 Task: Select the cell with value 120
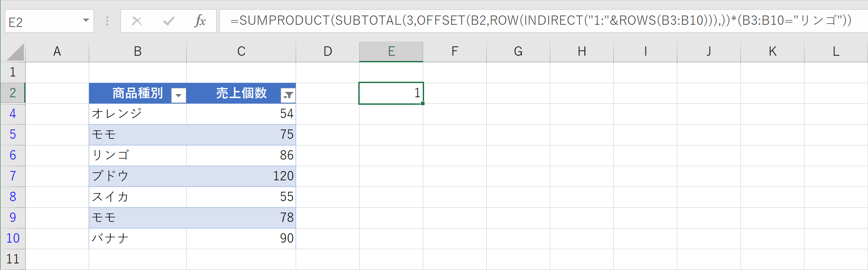coord(241,176)
